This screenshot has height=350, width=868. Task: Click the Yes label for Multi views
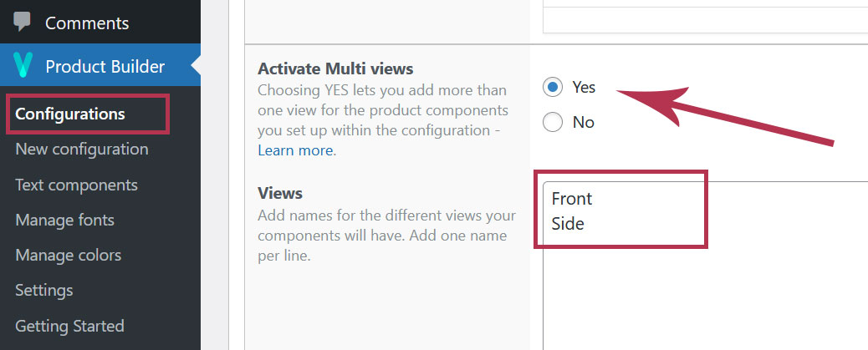pos(584,88)
